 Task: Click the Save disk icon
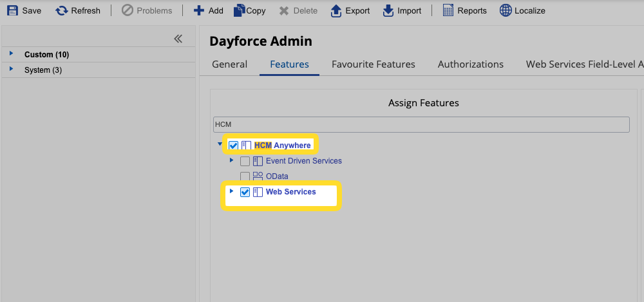(x=12, y=10)
